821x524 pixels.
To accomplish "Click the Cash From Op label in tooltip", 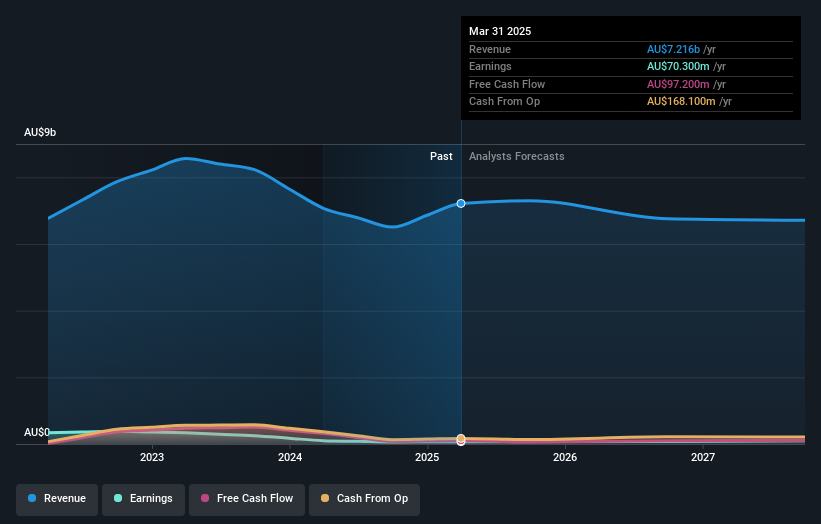I will (x=504, y=102).
